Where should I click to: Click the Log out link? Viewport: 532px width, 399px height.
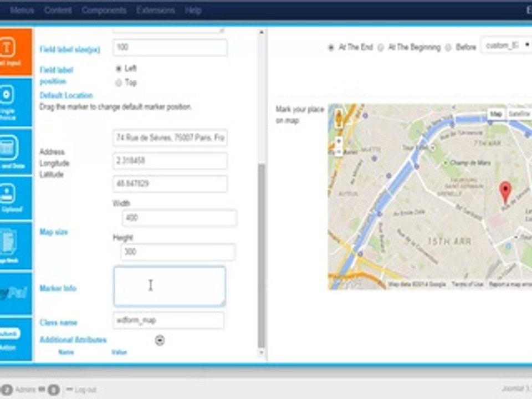85,390
